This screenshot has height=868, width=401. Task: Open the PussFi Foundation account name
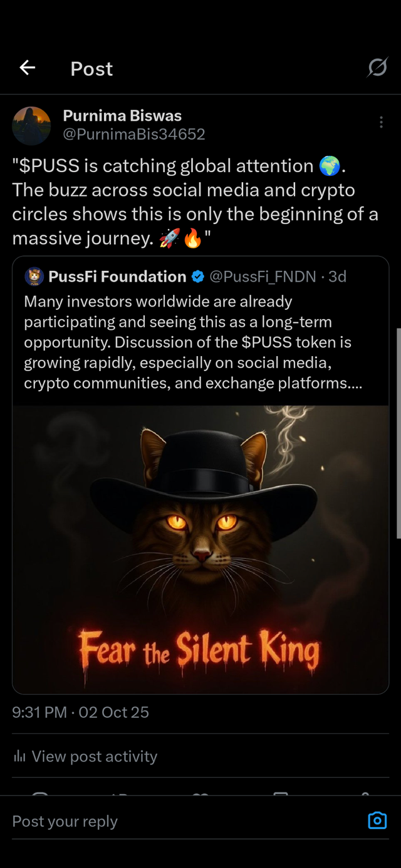(117, 277)
